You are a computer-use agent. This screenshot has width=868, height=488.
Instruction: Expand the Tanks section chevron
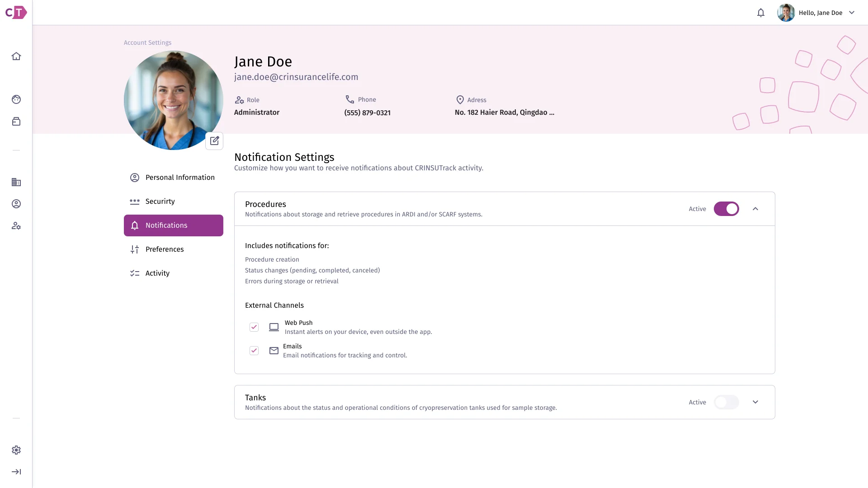coord(755,402)
